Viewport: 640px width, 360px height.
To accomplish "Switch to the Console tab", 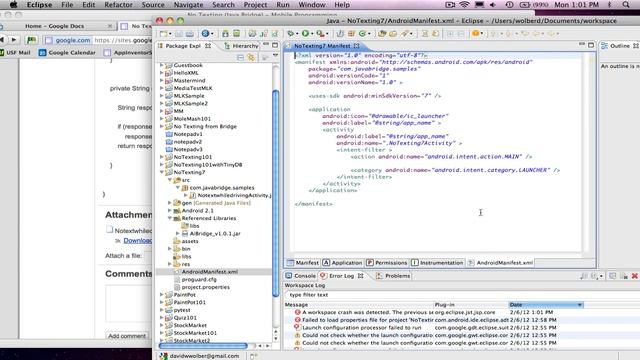I will pyautogui.click(x=301, y=276).
